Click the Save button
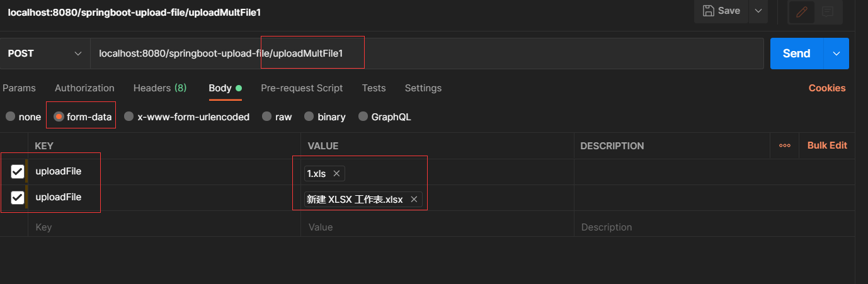 pos(722,11)
